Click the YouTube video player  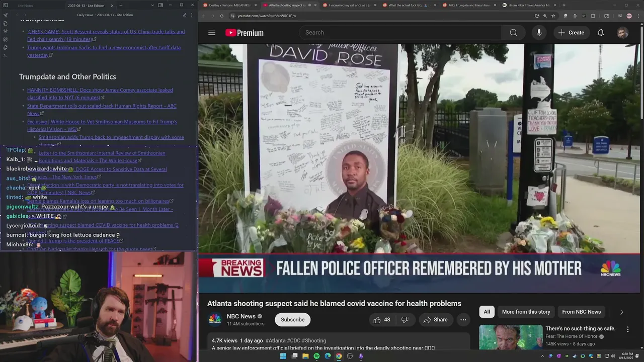point(420,168)
